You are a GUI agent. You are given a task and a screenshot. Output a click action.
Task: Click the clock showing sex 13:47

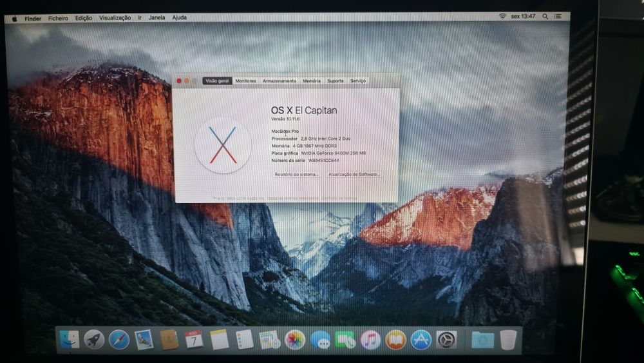(x=523, y=17)
